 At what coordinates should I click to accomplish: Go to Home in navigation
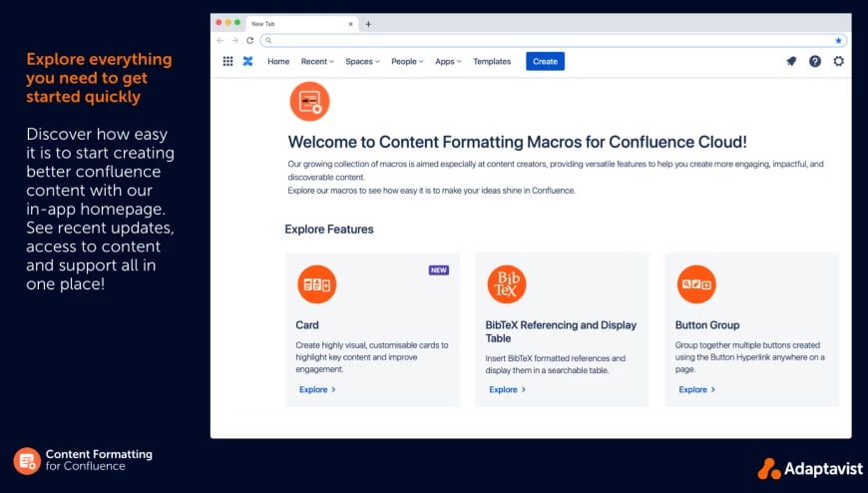[278, 62]
